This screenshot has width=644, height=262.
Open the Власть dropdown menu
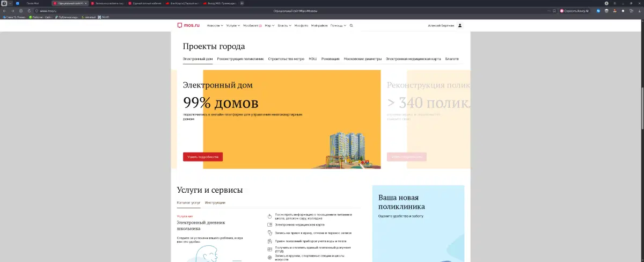click(x=284, y=25)
